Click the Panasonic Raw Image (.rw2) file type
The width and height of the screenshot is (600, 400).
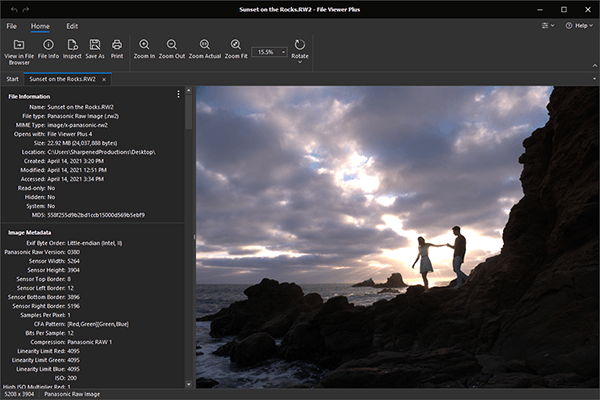(x=83, y=116)
